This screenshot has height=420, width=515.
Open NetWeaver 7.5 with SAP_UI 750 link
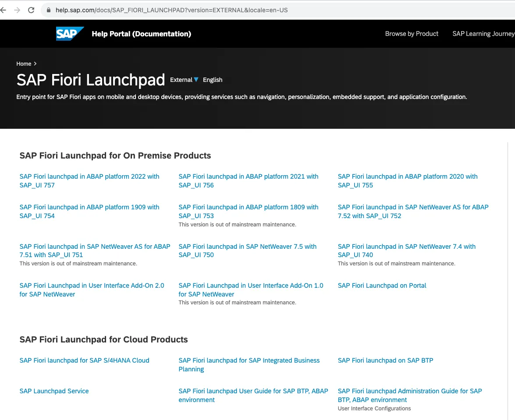(248, 251)
